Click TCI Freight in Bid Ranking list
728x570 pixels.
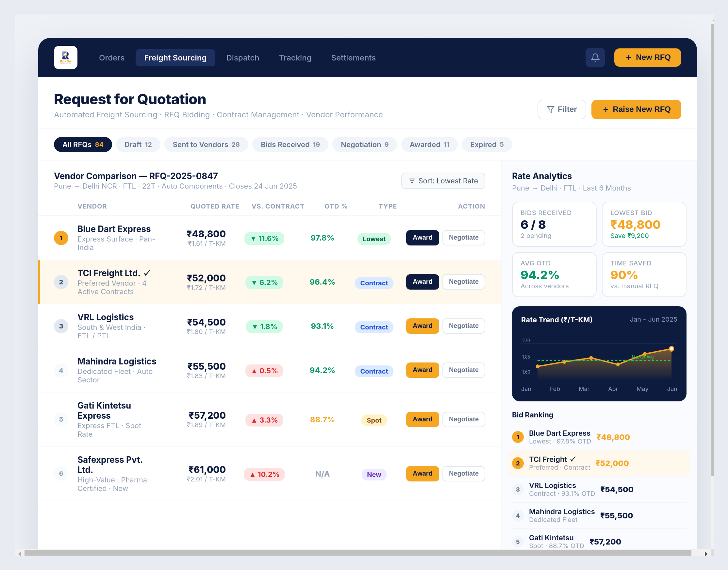pos(599,463)
